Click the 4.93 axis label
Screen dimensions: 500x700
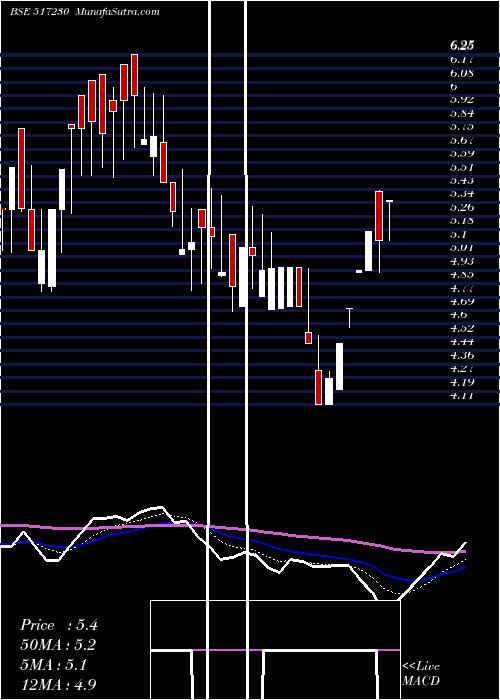tap(462, 261)
